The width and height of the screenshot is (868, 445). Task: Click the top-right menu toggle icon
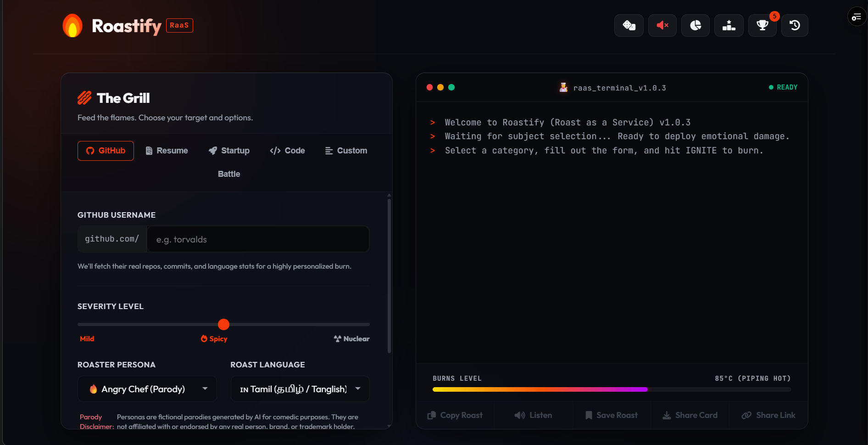tap(857, 17)
